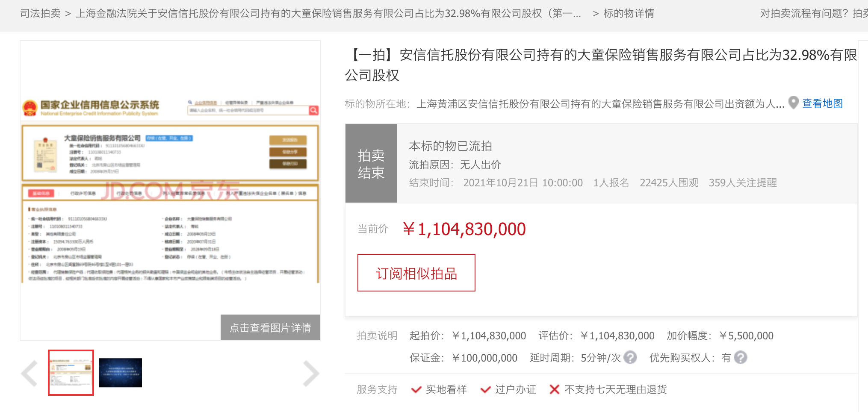Click the 加价幅度 ¥5,500,000 increment value

click(x=746, y=336)
